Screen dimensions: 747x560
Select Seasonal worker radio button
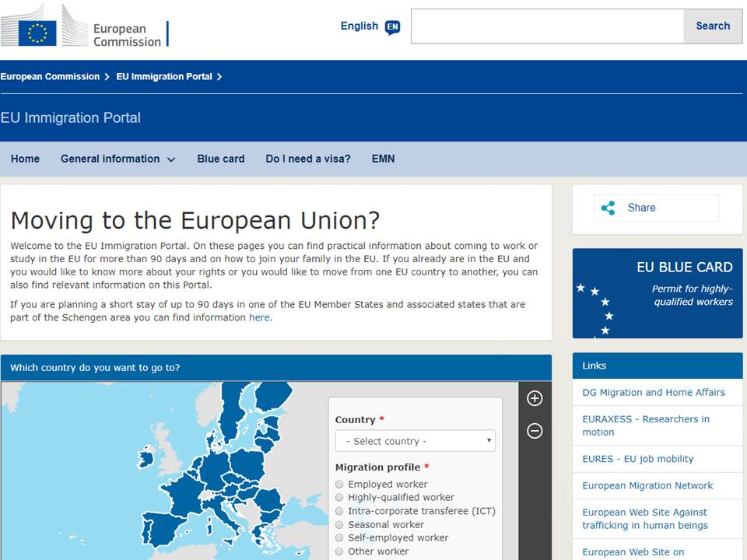[339, 524]
